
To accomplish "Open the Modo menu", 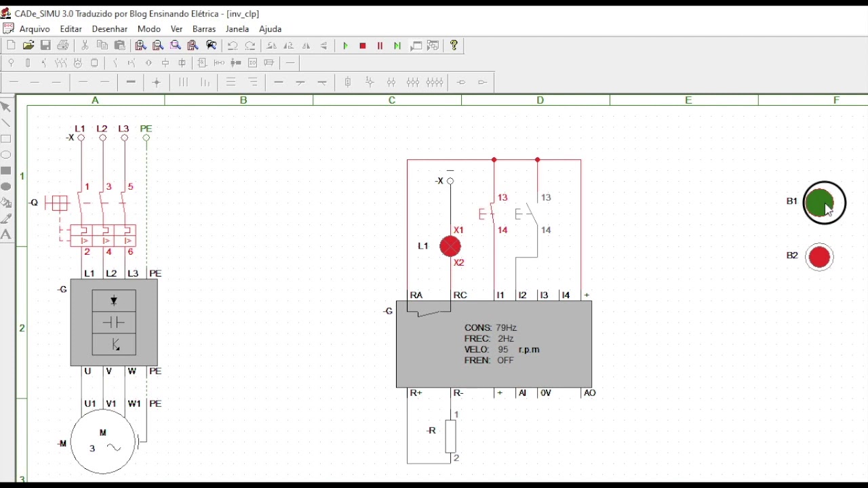I will point(149,29).
